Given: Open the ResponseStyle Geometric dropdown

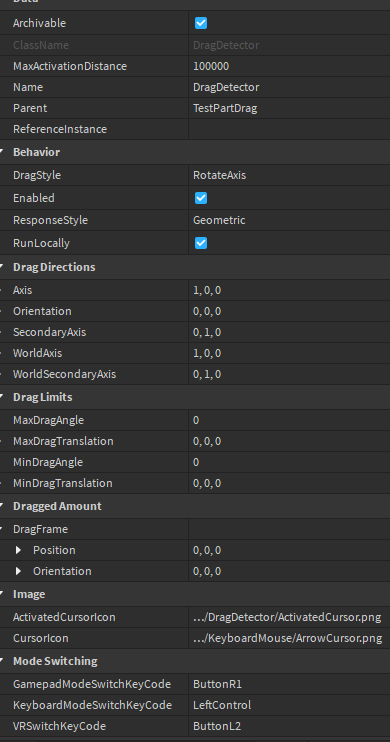Looking at the screenshot, I should (x=289, y=220).
